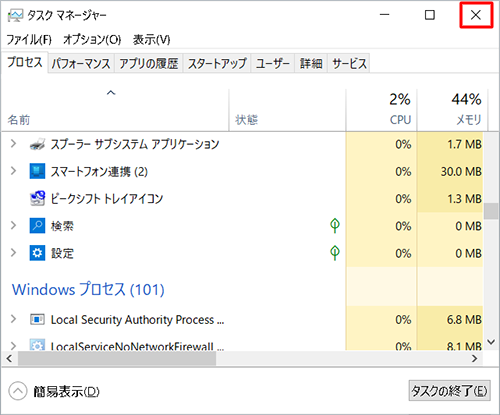Select the プロセス tab

[25, 62]
